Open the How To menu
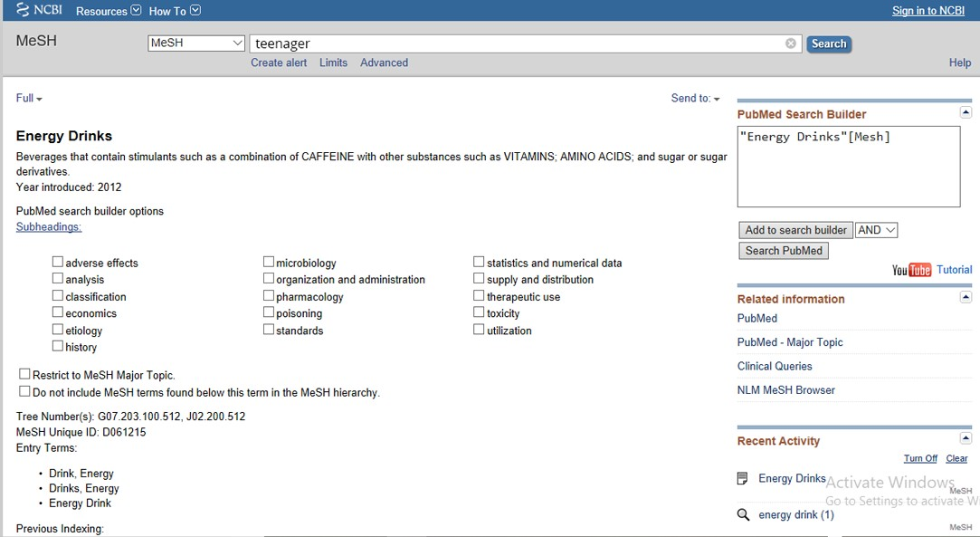Viewport: 980px width, 537px height. click(175, 11)
